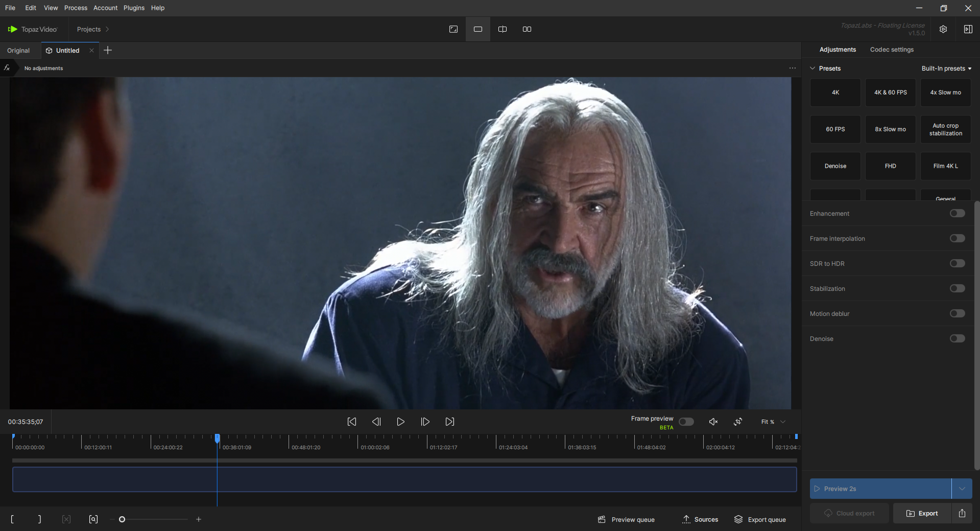Step forward one frame
Screen dimensions: 980x531
click(425, 422)
